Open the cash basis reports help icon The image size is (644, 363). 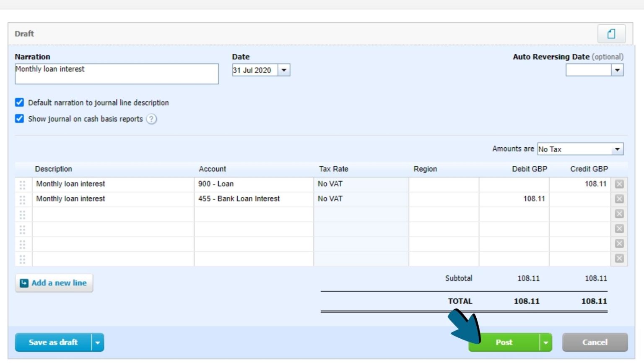click(x=151, y=119)
